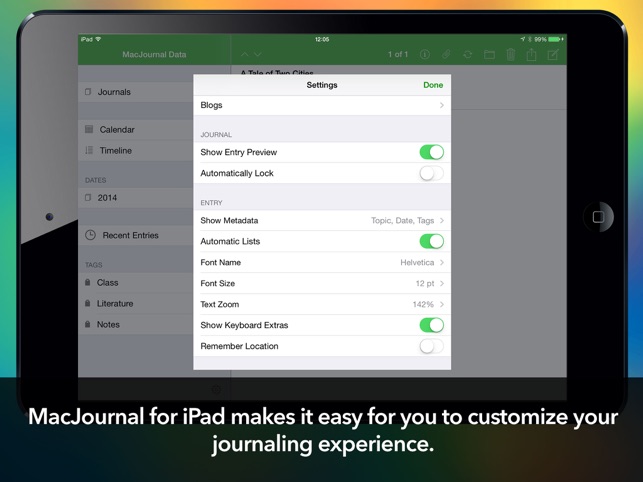Tap the compose new entry icon
Image resolution: width=643 pixels, height=482 pixels.
click(x=553, y=55)
